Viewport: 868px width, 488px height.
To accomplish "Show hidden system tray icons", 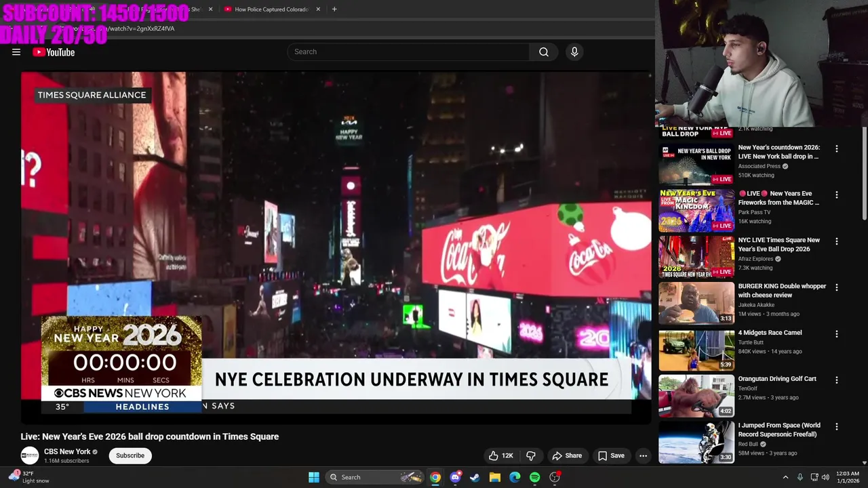I will (x=785, y=477).
